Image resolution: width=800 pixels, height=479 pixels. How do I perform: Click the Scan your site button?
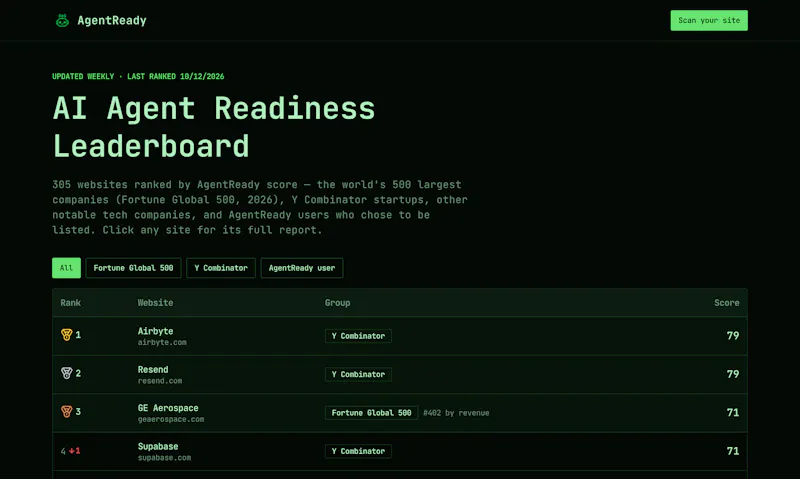709,20
